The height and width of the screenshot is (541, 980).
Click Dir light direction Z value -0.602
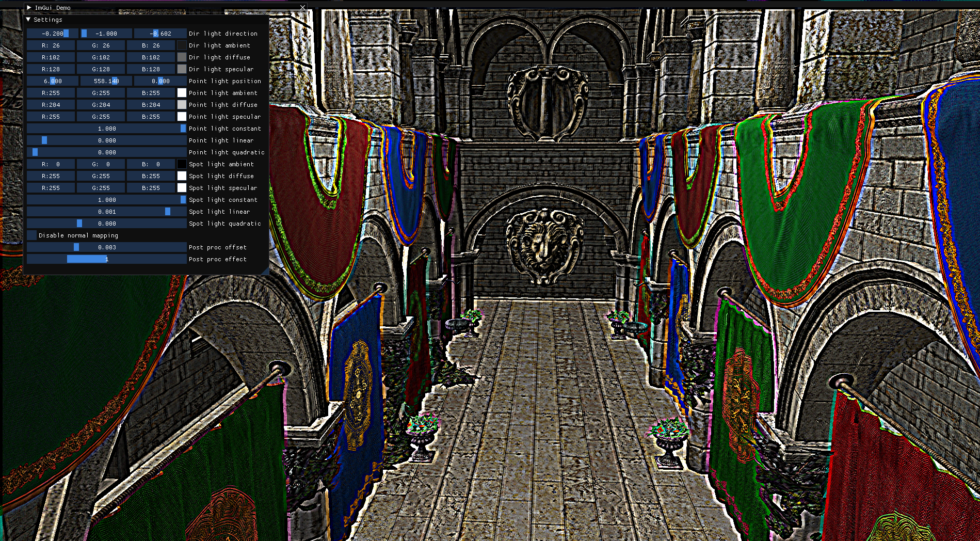[x=160, y=34]
